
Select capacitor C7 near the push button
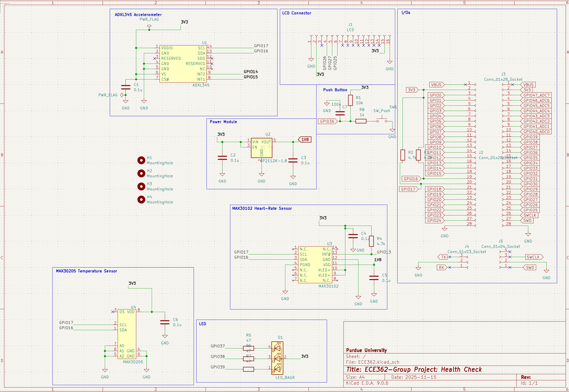point(340,114)
